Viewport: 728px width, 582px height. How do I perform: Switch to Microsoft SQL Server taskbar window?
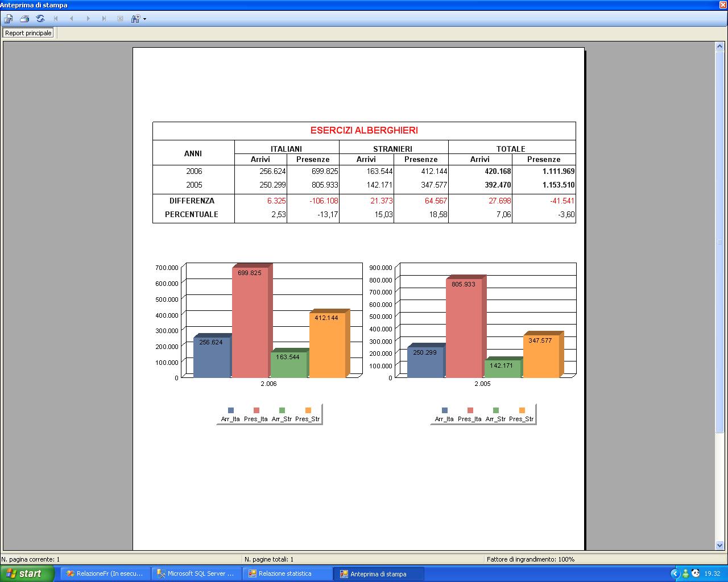click(196, 573)
